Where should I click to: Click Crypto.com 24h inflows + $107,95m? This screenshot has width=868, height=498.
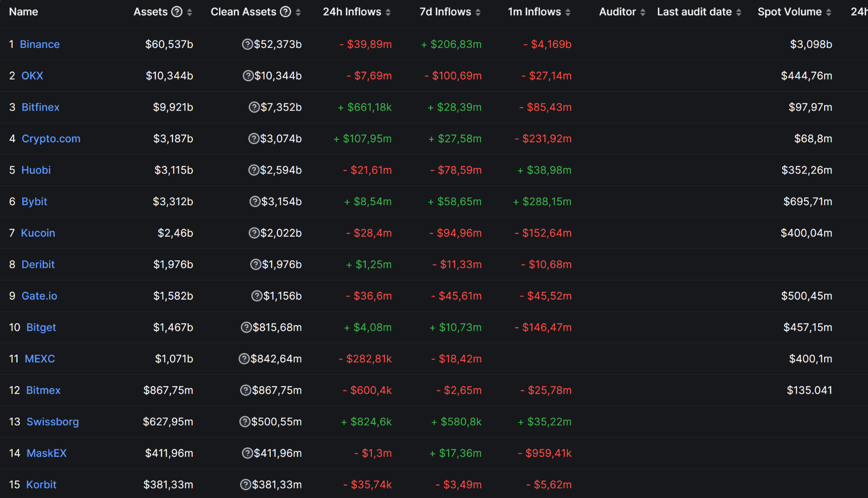tap(363, 139)
